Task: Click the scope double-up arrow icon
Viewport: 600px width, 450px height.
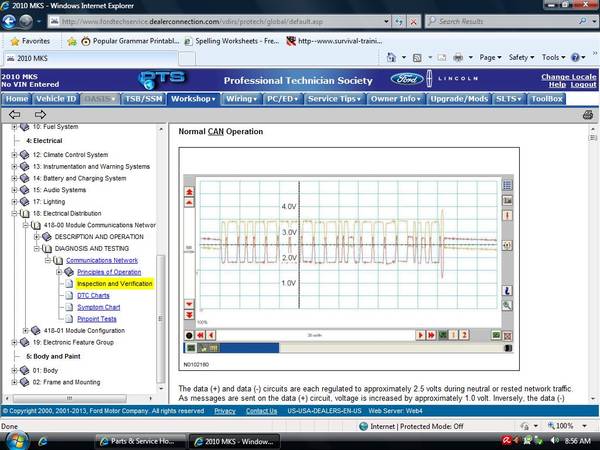Action: click(189, 192)
